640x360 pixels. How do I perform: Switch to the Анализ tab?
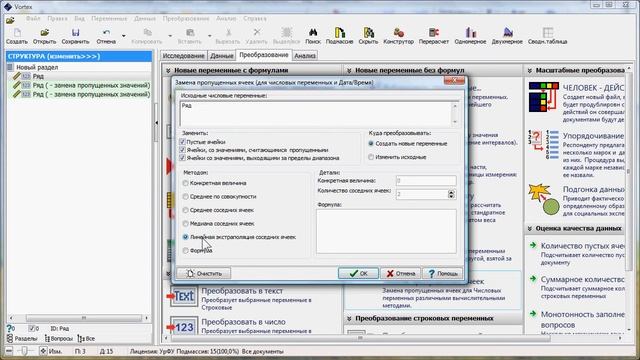point(305,56)
